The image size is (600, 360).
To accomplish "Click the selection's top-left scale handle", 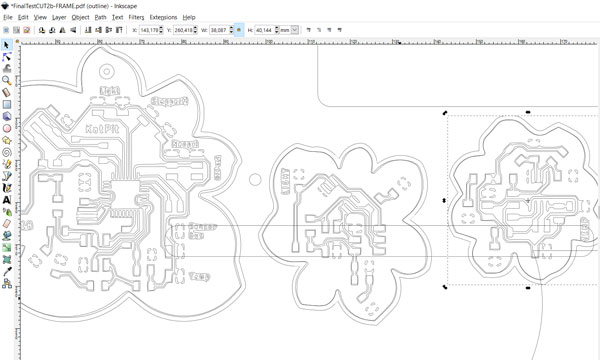I will pos(445,113).
